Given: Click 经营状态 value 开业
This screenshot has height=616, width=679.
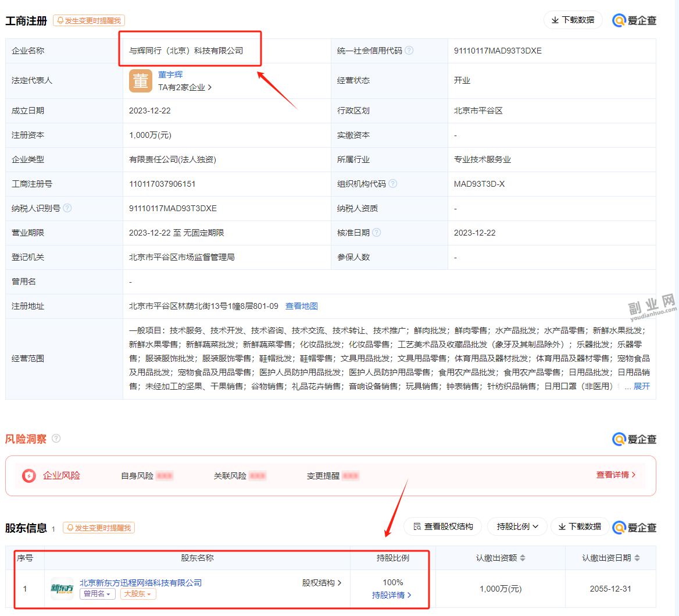Looking at the screenshot, I should point(462,81).
